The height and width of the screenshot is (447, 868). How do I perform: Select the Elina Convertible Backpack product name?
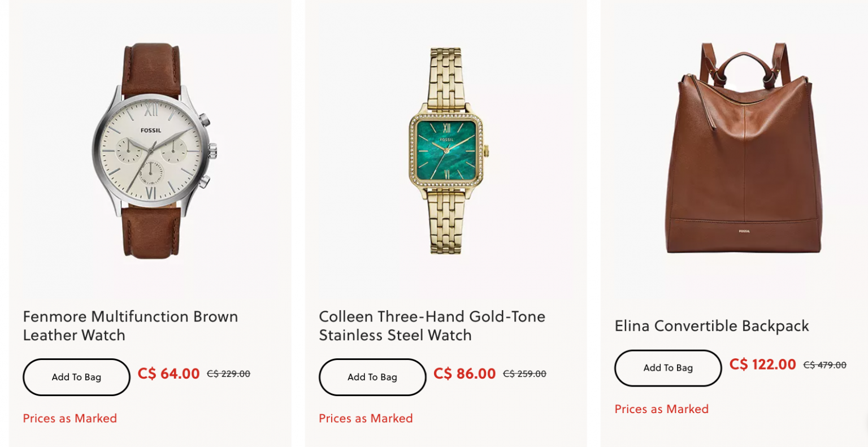point(712,326)
